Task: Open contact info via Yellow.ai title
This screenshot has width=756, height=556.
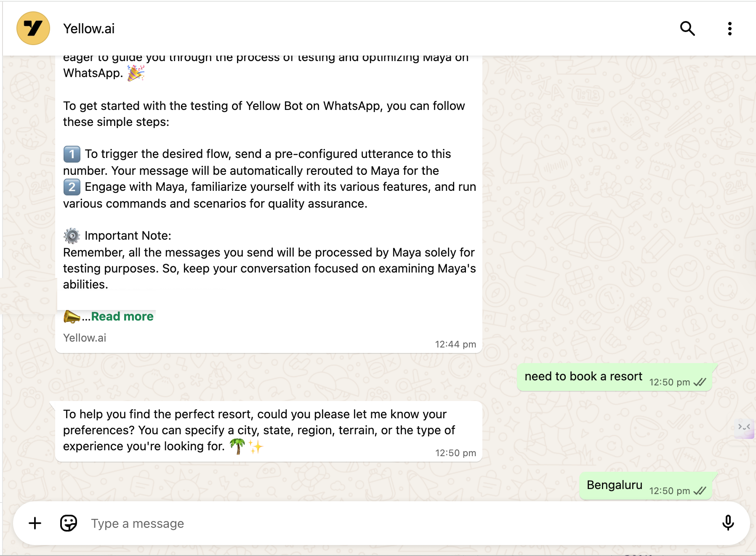Action: pyautogui.click(x=89, y=29)
